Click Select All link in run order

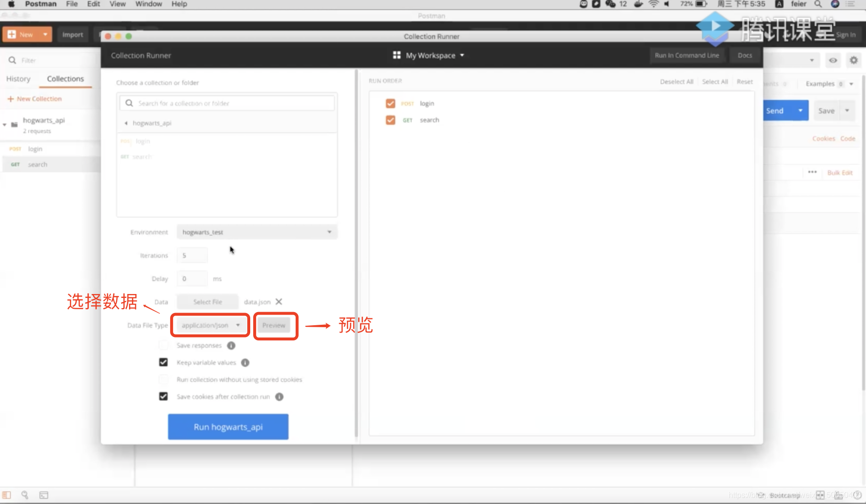[x=715, y=82]
